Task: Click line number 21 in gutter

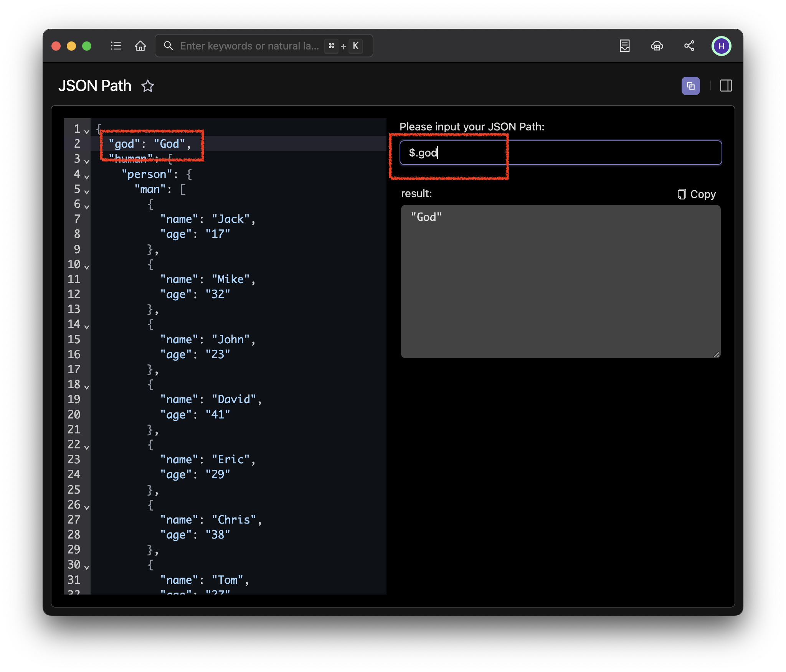Action: point(74,430)
